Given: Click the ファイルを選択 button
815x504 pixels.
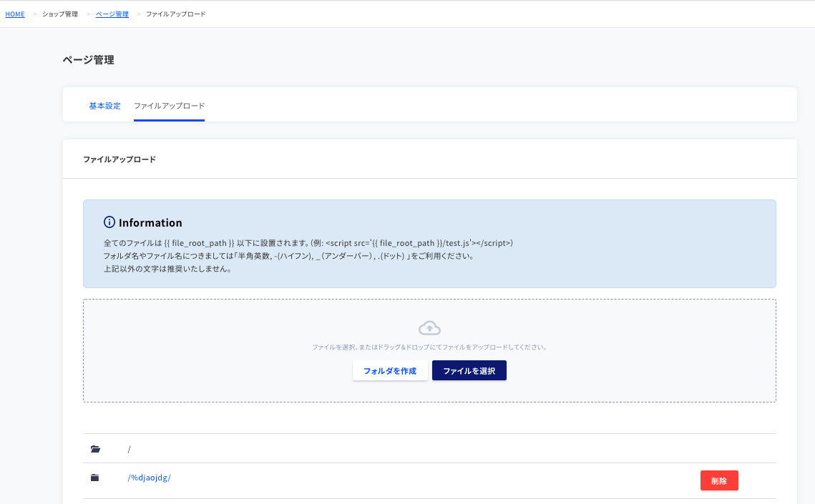Looking at the screenshot, I should point(469,370).
